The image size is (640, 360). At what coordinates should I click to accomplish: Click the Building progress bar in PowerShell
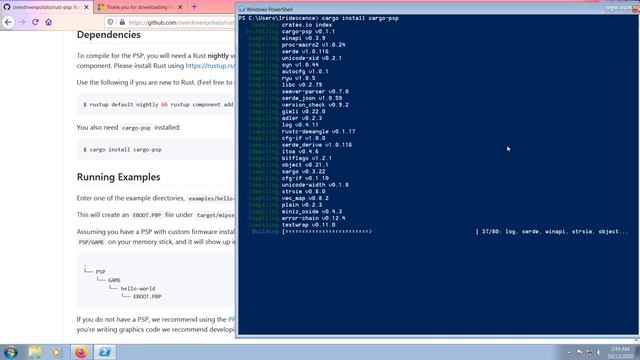click(x=380, y=231)
